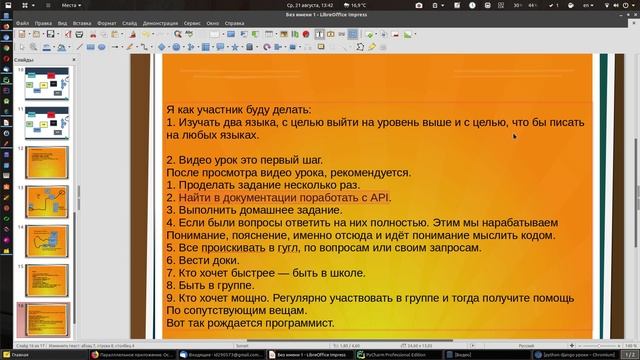Export directly as PDF icon
The image size is (640, 360).
pyautogui.click(x=68, y=34)
